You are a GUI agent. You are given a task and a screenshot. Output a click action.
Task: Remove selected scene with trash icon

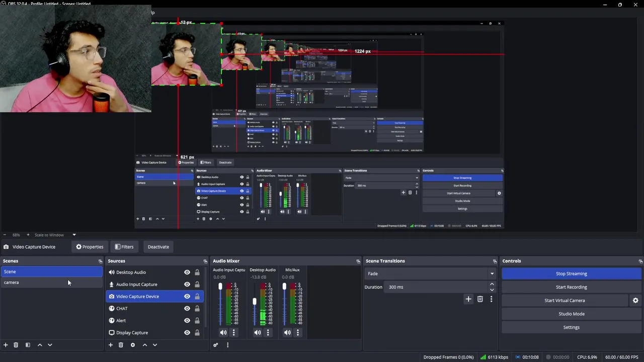[16, 345]
